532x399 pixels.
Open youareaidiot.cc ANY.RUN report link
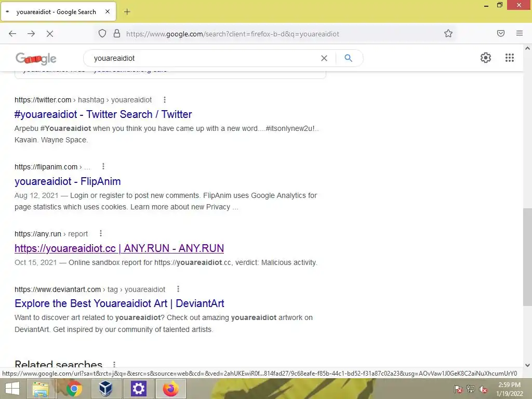point(119,248)
